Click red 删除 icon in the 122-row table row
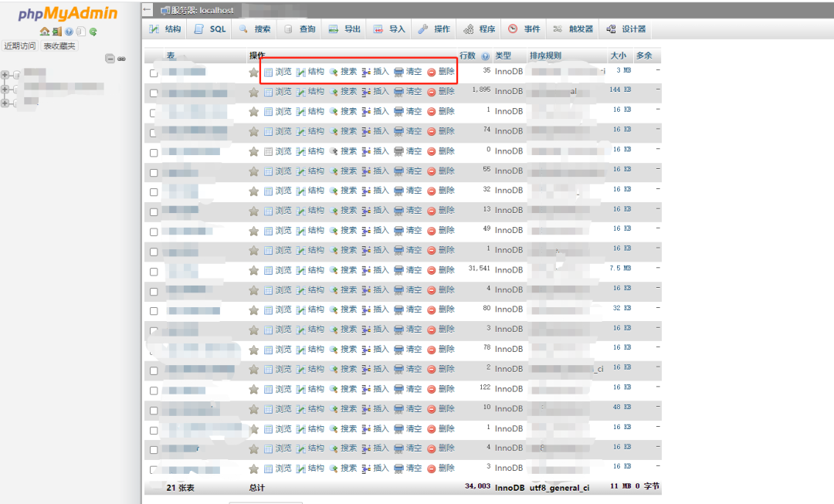This screenshot has height=504, width=834. (x=432, y=391)
